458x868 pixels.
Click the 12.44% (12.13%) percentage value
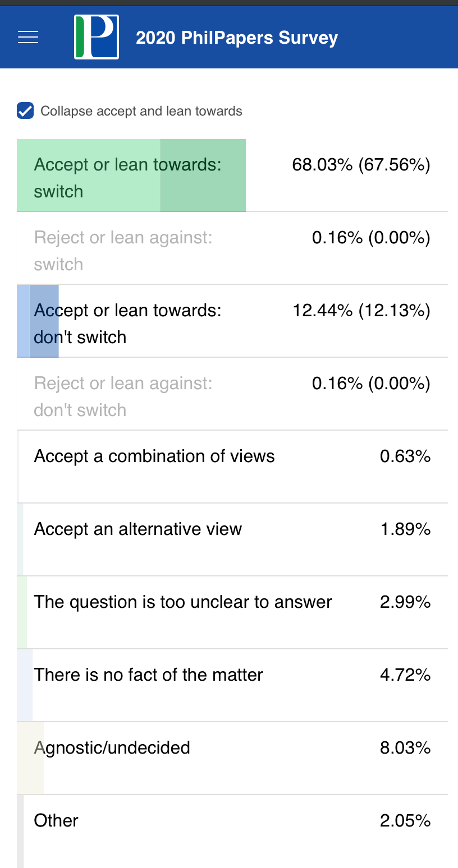pos(361,311)
